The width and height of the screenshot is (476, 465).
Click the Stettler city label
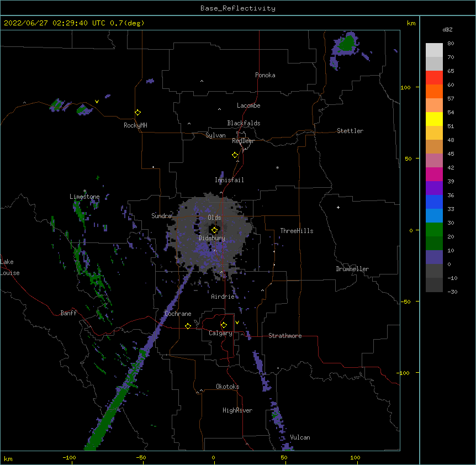350,131
